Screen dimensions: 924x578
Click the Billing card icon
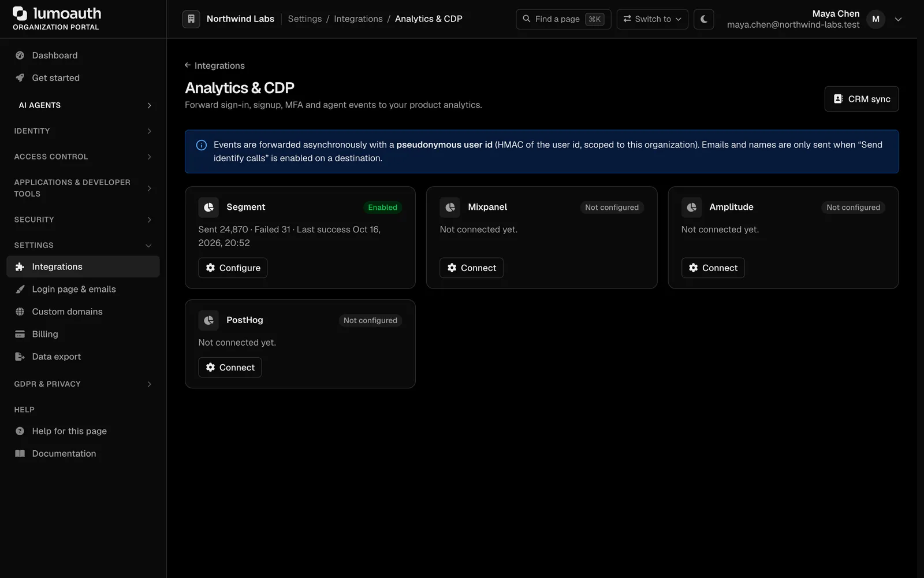click(20, 334)
